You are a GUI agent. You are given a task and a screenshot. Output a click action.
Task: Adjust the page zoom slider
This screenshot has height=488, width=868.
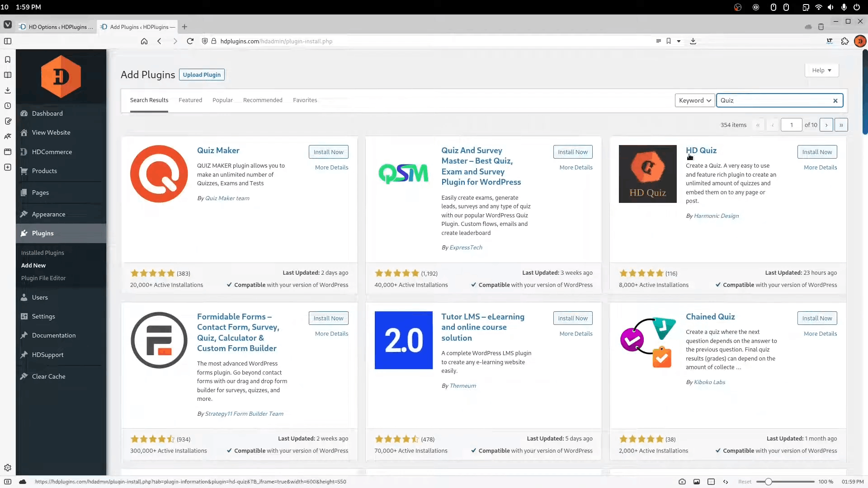pyautogui.click(x=768, y=482)
